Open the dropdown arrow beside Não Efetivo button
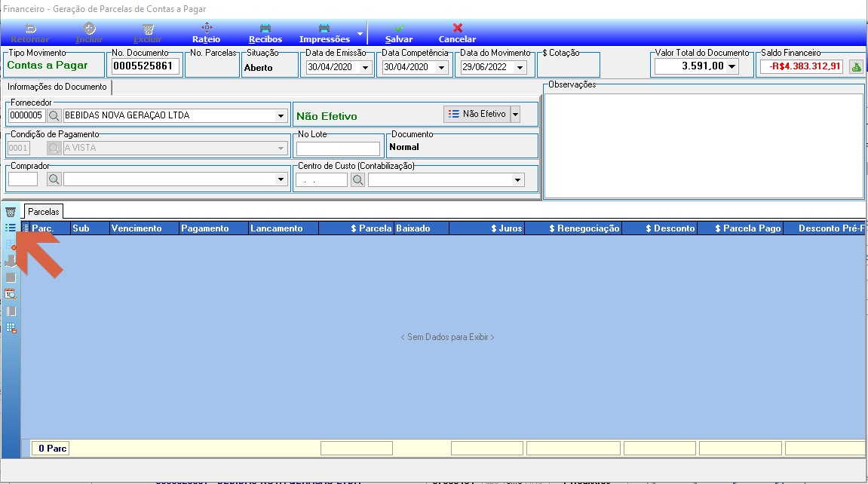The height and width of the screenshot is (484, 868). (515, 114)
